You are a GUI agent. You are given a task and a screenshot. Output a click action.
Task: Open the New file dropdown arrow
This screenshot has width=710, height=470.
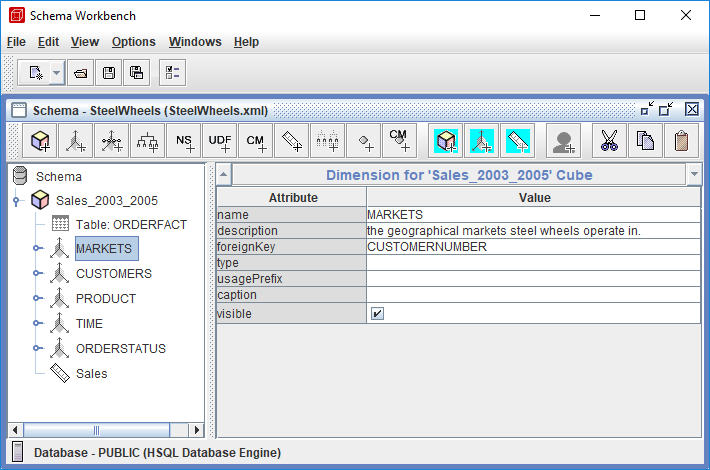56,73
